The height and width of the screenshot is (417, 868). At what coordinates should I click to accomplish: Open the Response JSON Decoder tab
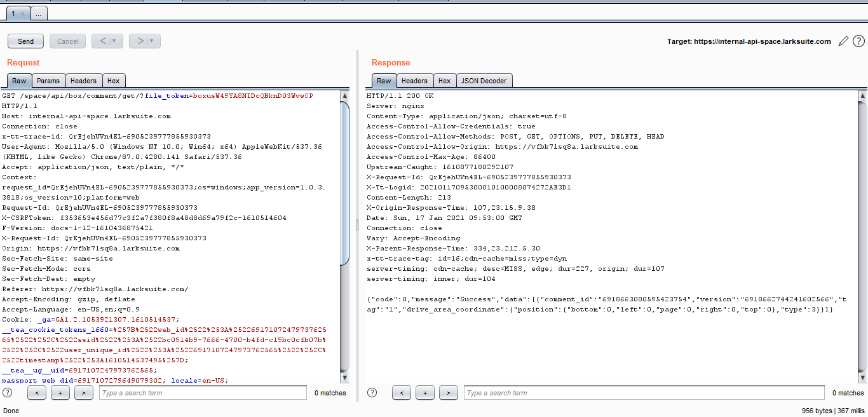(x=484, y=81)
